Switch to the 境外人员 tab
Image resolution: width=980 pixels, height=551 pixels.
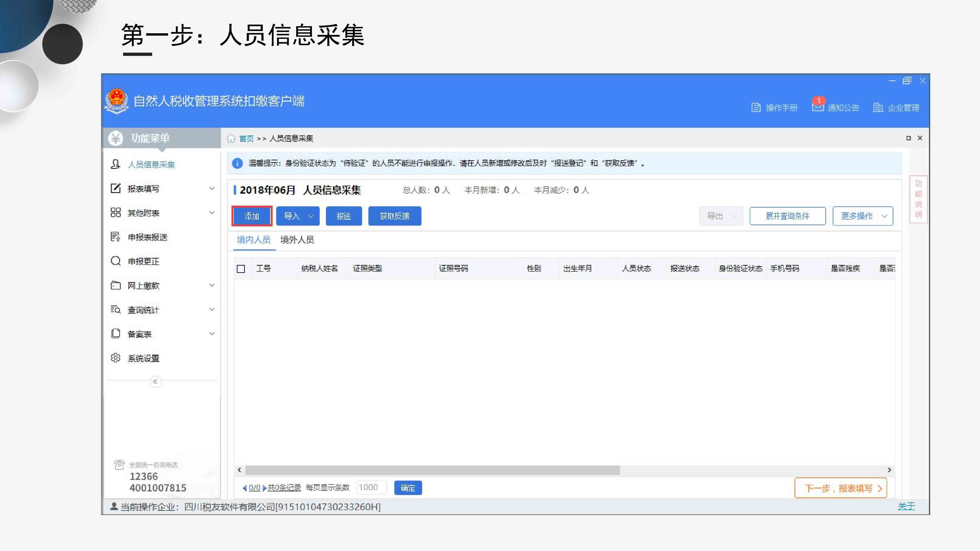coord(297,240)
